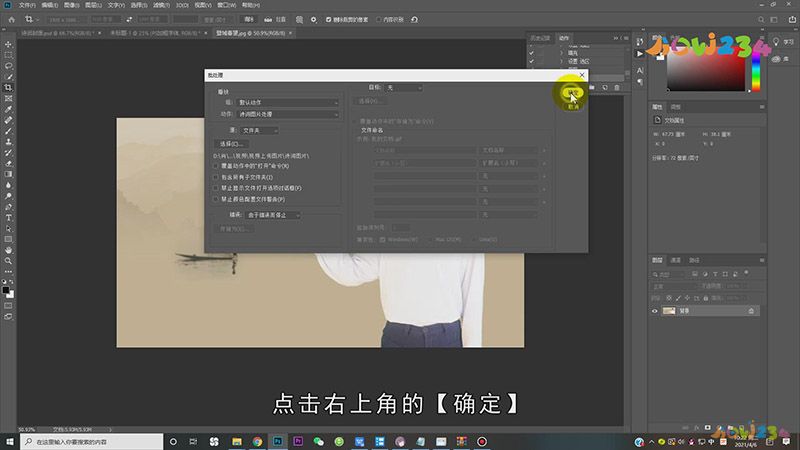800x450 pixels.
Task: Toggle checkmark beside Fill action step
Action: tap(532, 53)
